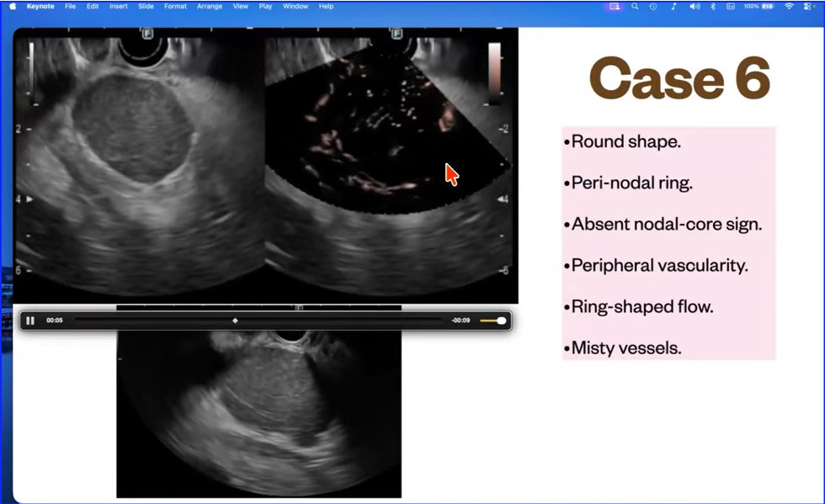This screenshot has width=825, height=504.
Task: Open the File menu
Action: coord(70,7)
